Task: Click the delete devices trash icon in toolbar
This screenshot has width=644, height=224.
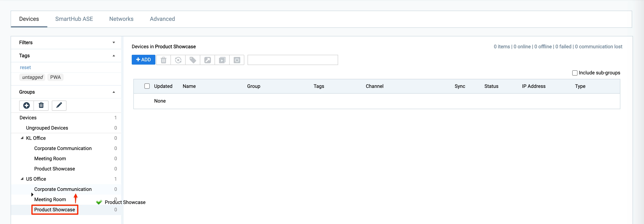Action: 164,60
